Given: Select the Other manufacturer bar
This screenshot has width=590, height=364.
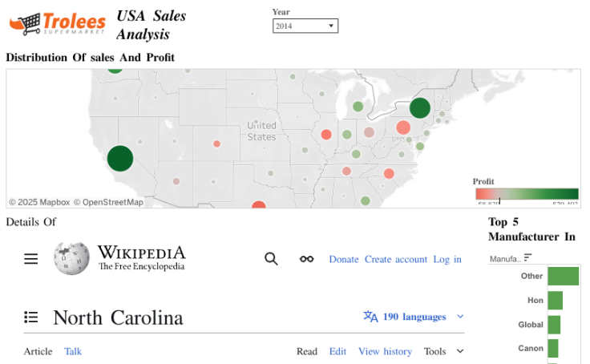Looking at the screenshot, I should tap(563, 276).
